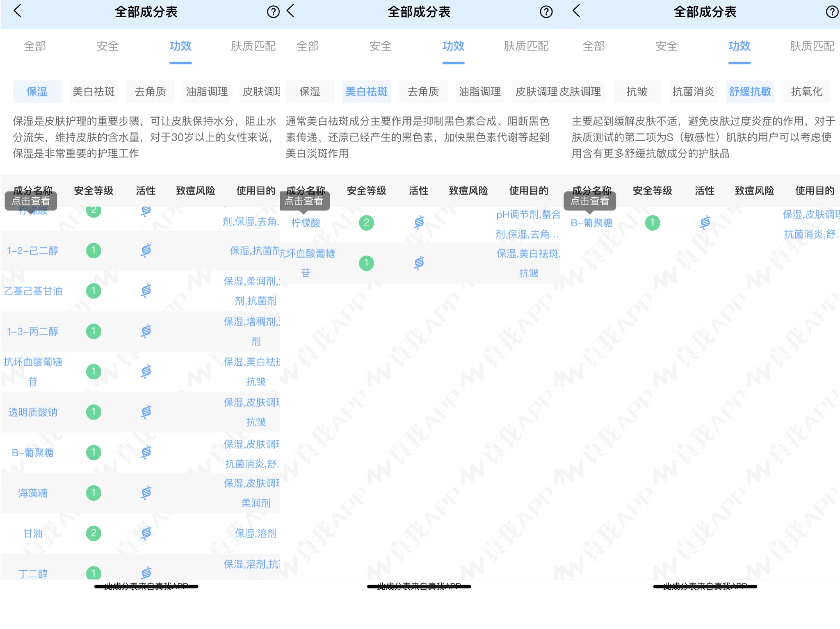Click the activity DNA icon in the right panel's B-葡聚糖 row
Screen dimensions: 840x629
pyautogui.click(x=705, y=223)
